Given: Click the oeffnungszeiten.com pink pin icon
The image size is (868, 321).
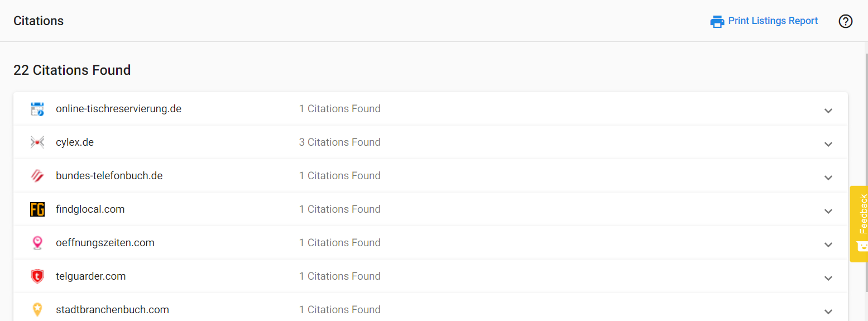Looking at the screenshot, I should [37, 243].
